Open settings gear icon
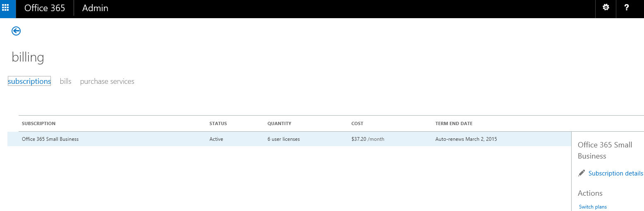This screenshot has height=211, width=644. (x=606, y=7)
